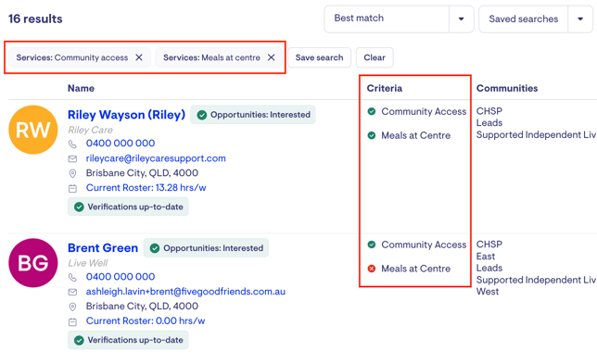
Task: Remove the Community access filter chip
Action: pyautogui.click(x=139, y=57)
